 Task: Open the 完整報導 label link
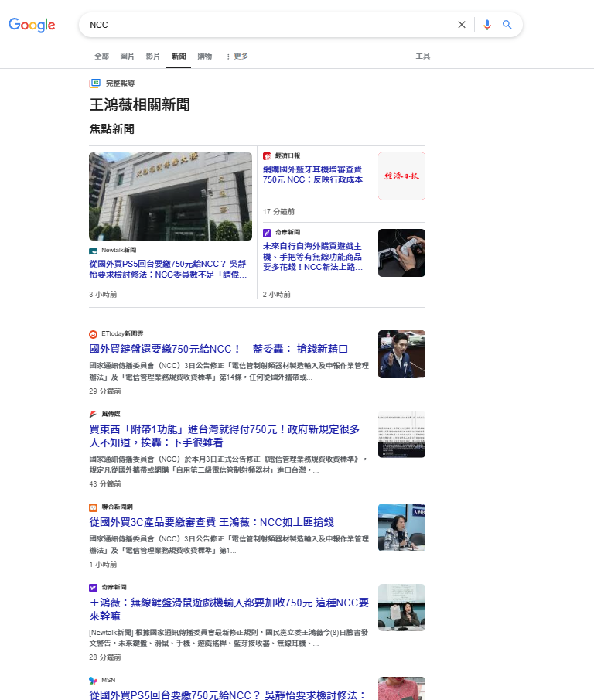coord(120,83)
